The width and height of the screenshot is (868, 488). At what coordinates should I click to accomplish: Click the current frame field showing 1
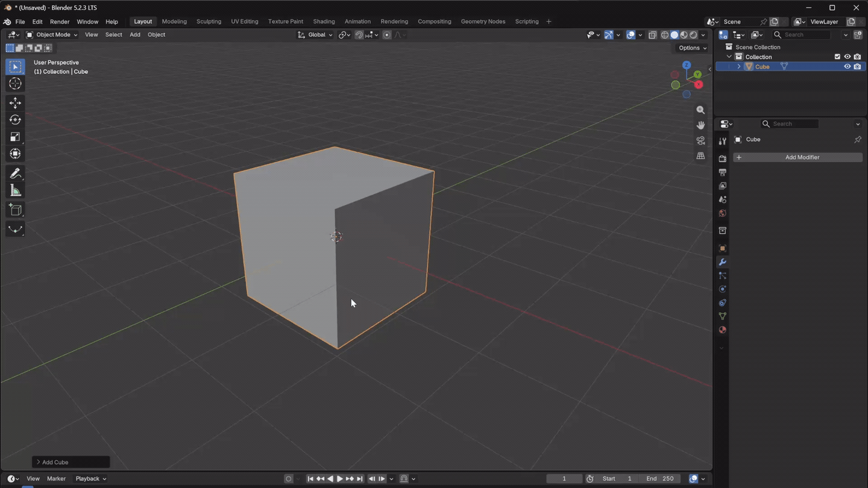564,479
